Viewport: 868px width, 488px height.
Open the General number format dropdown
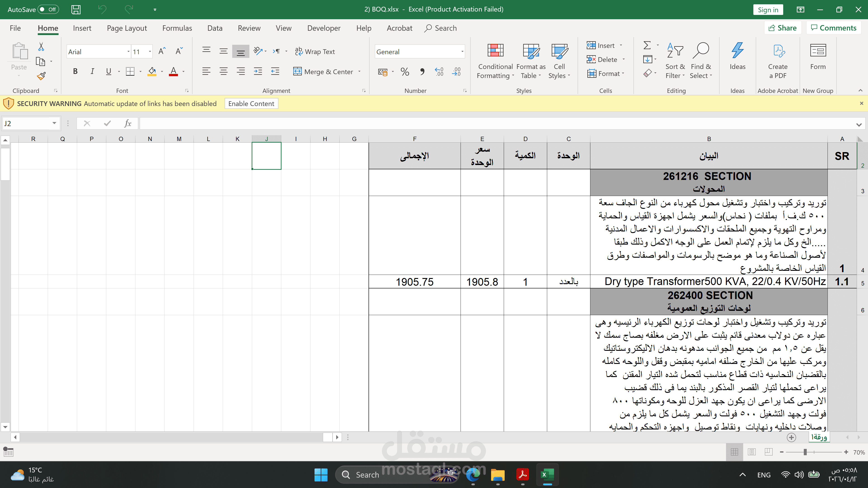tap(462, 52)
